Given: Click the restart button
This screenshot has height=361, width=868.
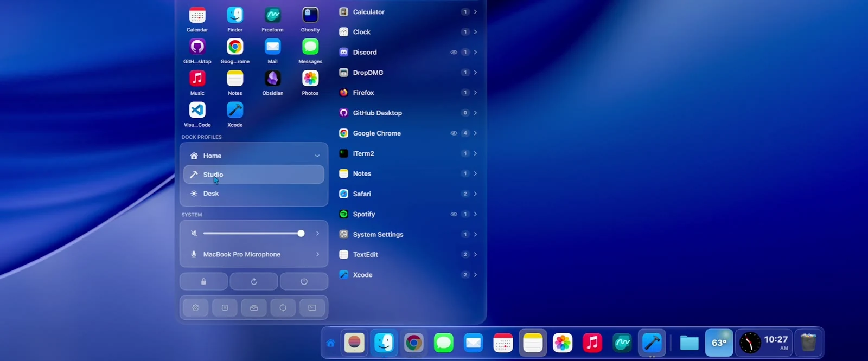Looking at the screenshot, I should [254, 281].
